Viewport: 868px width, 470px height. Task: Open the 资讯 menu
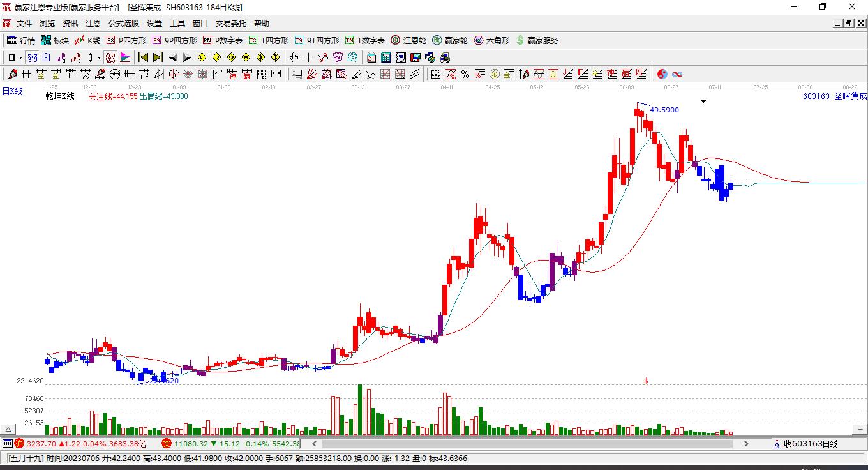coord(70,24)
